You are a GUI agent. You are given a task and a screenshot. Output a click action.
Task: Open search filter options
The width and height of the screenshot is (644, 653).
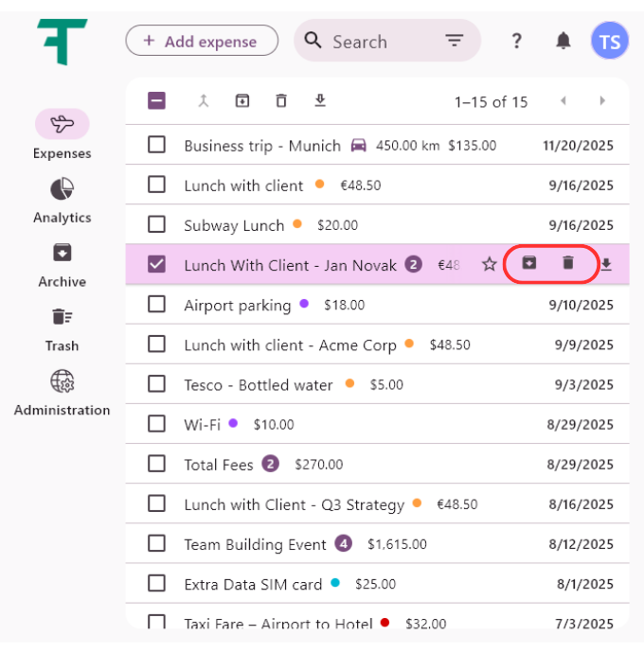pos(455,41)
